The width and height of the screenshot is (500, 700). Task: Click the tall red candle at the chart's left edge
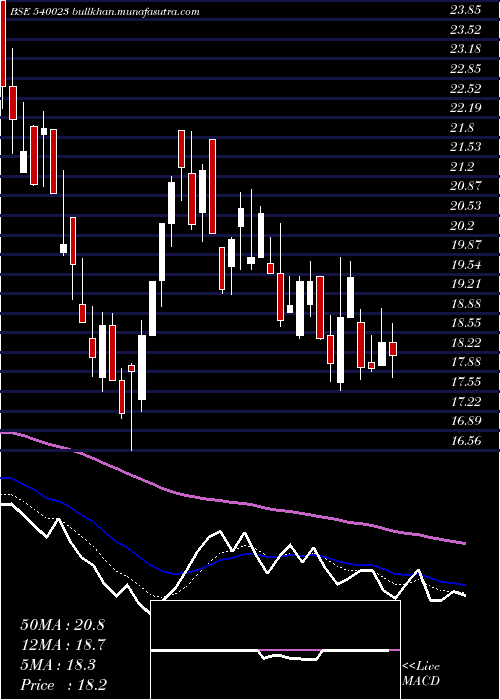coord(3,43)
